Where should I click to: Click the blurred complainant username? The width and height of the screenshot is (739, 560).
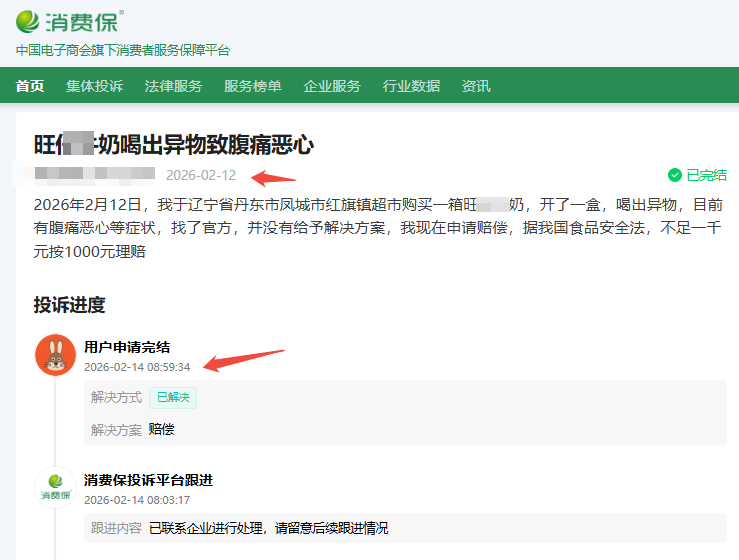pos(94,174)
